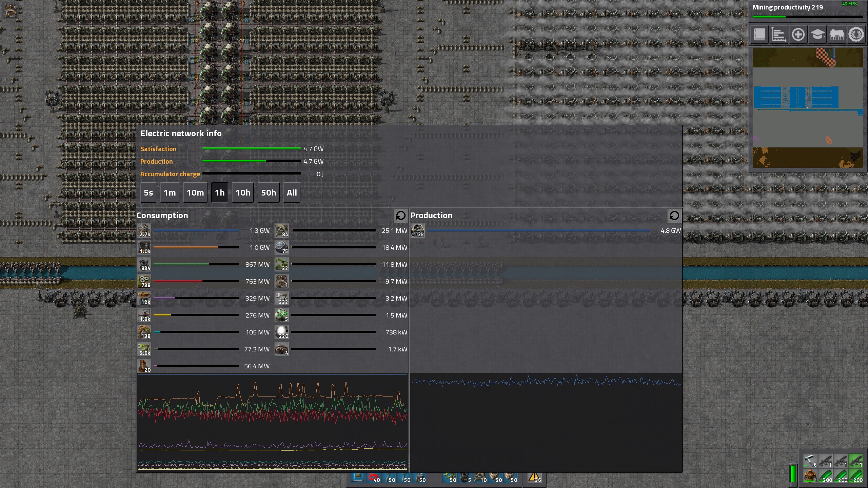Select the green centrifuge icon with count 5
Viewport: 868px width, 488px height.
pos(282,315)
